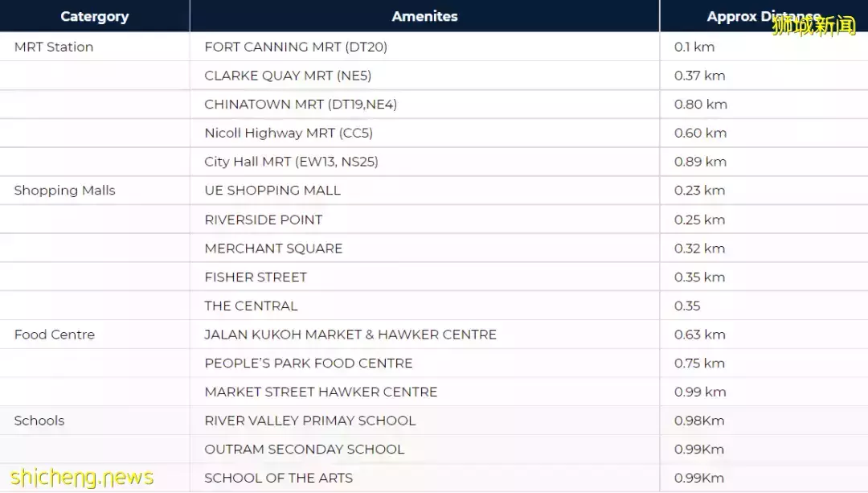Select MERCHANT SQUARE in the table
This screenshot has height=493, width=868.
coord(273,249)
